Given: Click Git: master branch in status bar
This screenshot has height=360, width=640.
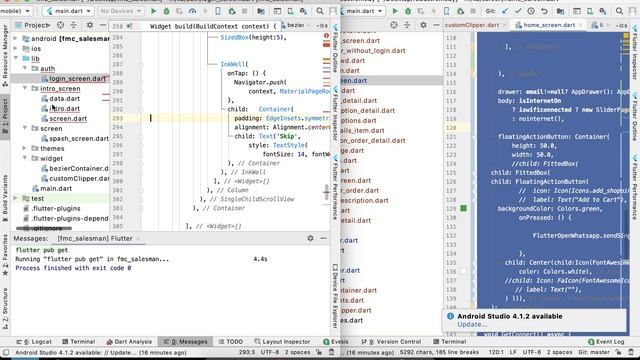Looking at the screenshot, I should [x=594, y=352].
